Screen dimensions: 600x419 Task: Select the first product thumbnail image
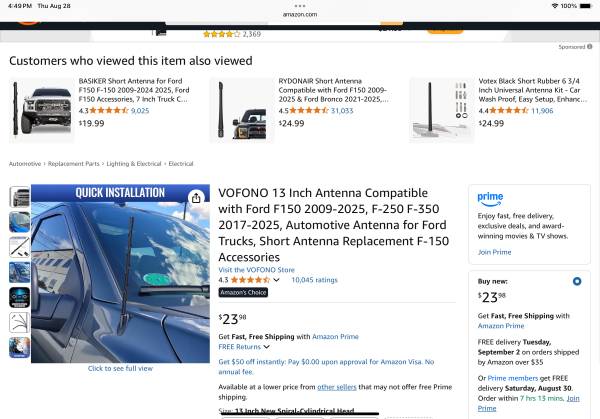click(x=20, y=197)
